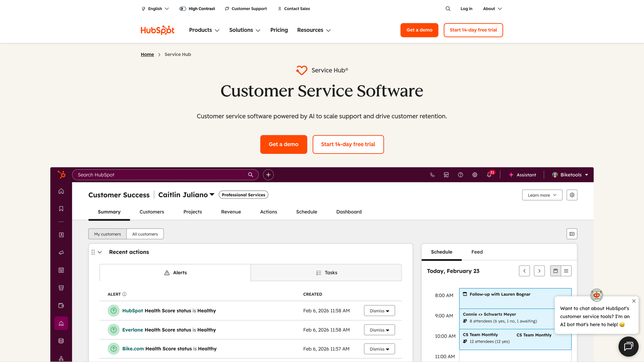Open workspace settings via the gear icon

(x=475, y=175)
